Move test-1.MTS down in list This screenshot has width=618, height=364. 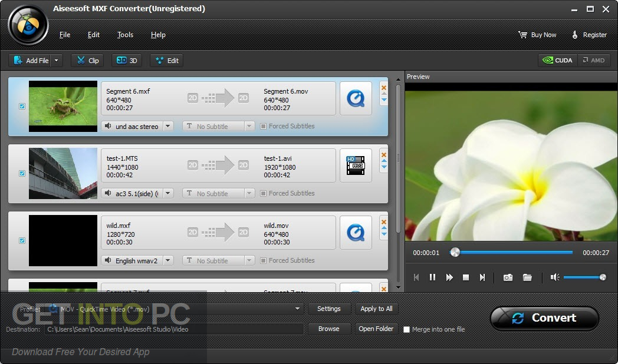[x=383, y=167]
